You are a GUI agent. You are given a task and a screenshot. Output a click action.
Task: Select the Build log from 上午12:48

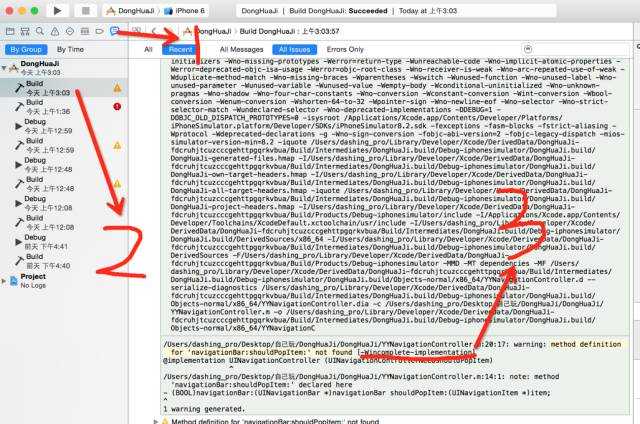(x=63, y=184)
